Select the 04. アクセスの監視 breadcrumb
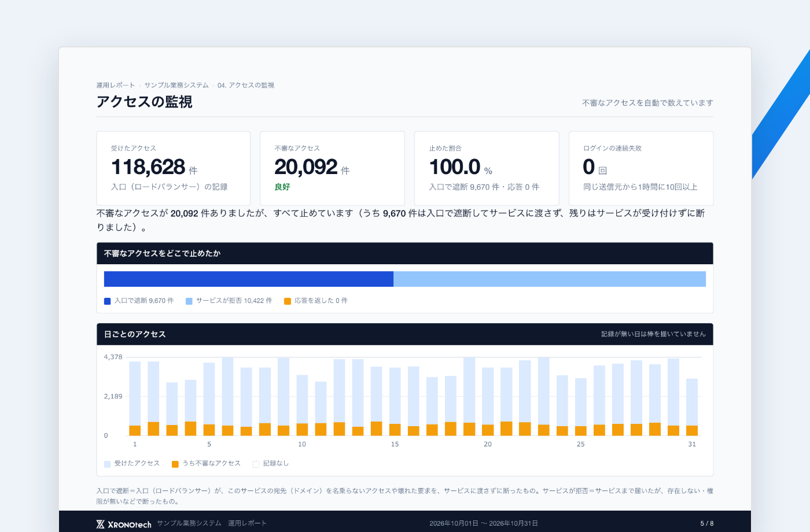This screenshot has height=532, width=810. (246, 85)
